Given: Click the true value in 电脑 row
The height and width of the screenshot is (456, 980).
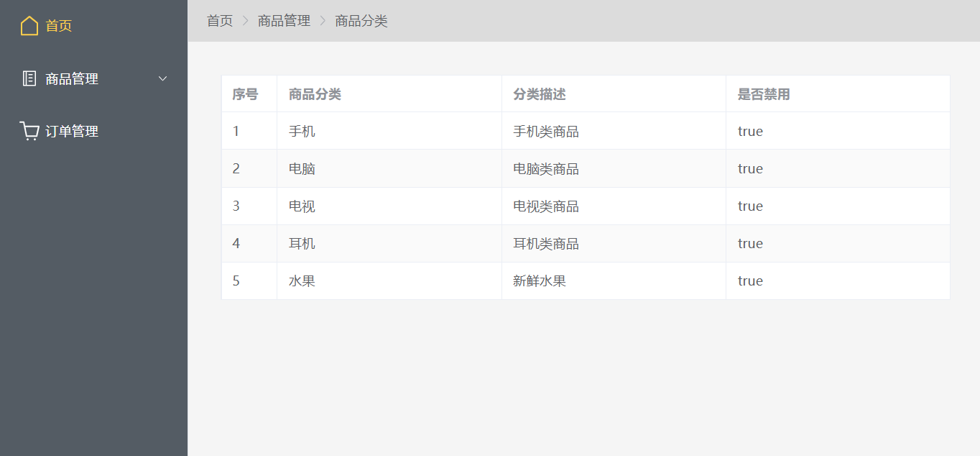Looking at the screenshot, I should coord(750,168).
